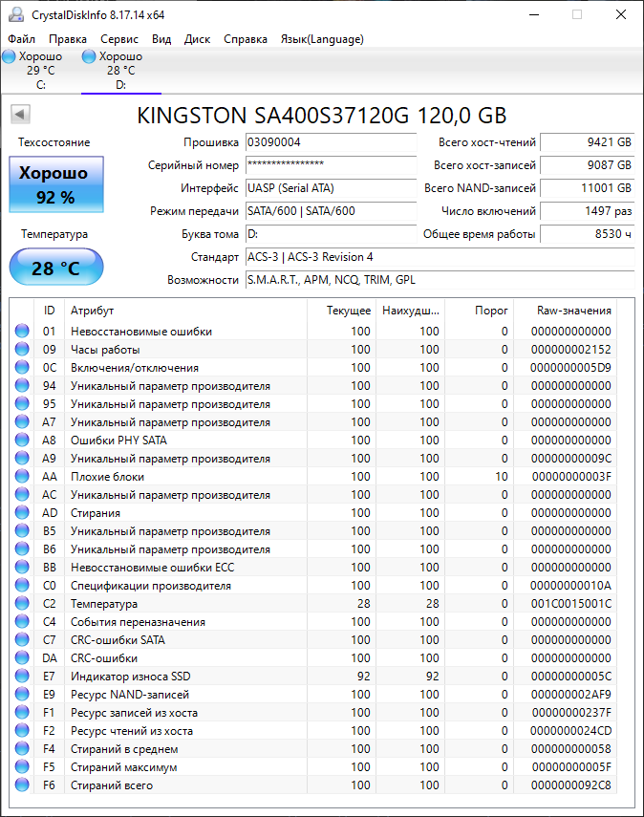Click the 28 °C temperature indicator
Image resolution: width=644 pixels, height=817 pixels.
[56, 267]
